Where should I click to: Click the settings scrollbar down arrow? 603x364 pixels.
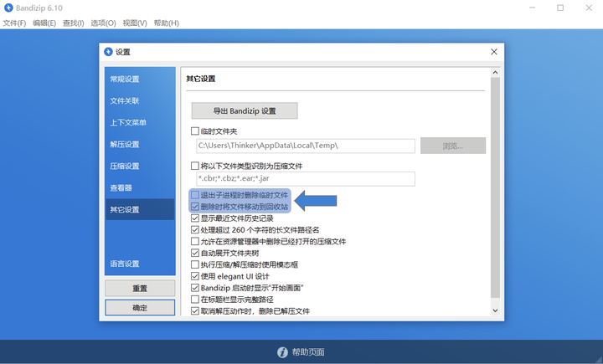pos(495,310)
